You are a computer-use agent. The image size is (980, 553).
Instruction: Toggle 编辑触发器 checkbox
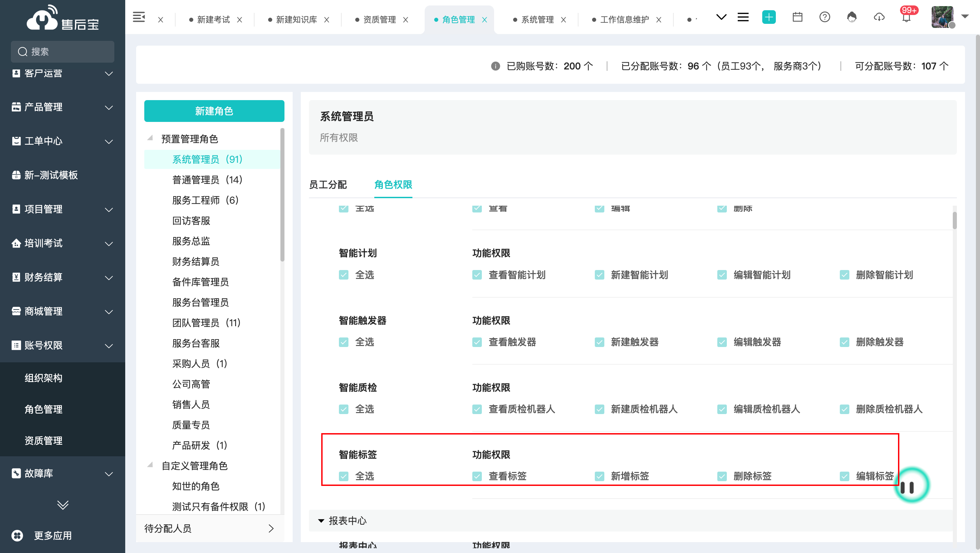click(722, 342)
